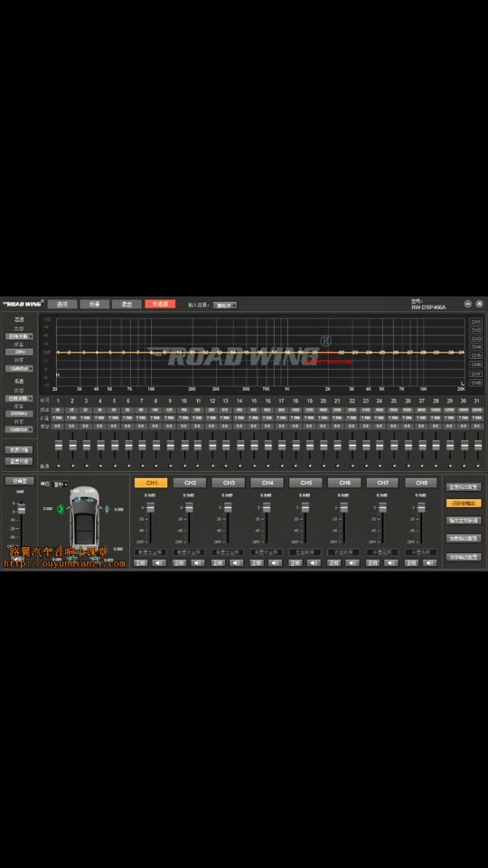
Task: Toggle CH5 curve display on graph
Action: tap(476, 355)
